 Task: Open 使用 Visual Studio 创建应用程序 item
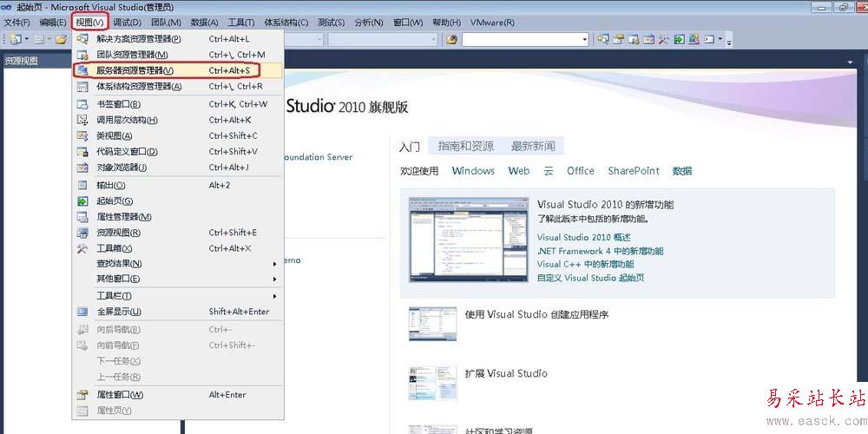(536, 314)
